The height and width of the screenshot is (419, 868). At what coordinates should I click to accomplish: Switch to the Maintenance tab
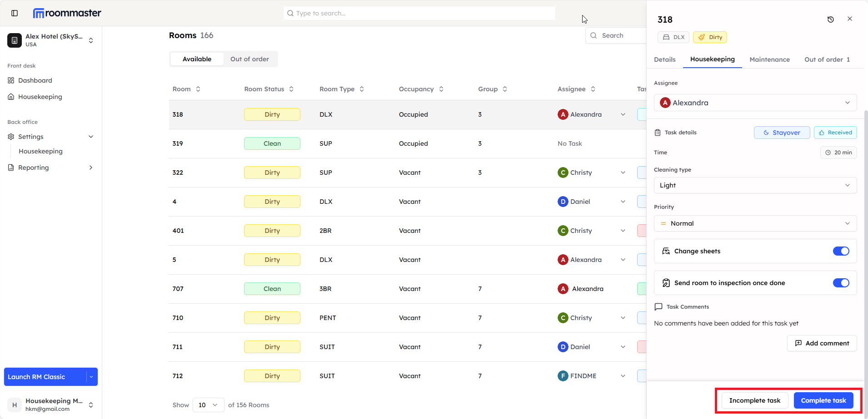point(769,59)
